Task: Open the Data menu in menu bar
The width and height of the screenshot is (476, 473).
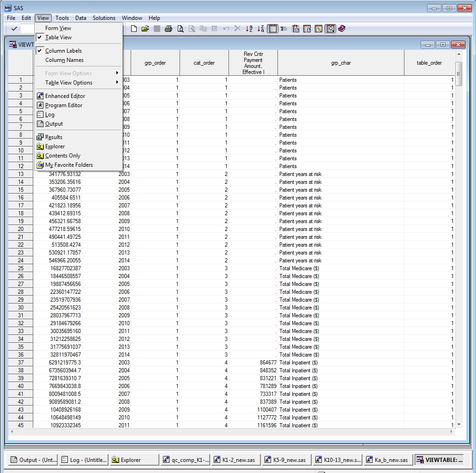Action: tap(81, 18)
